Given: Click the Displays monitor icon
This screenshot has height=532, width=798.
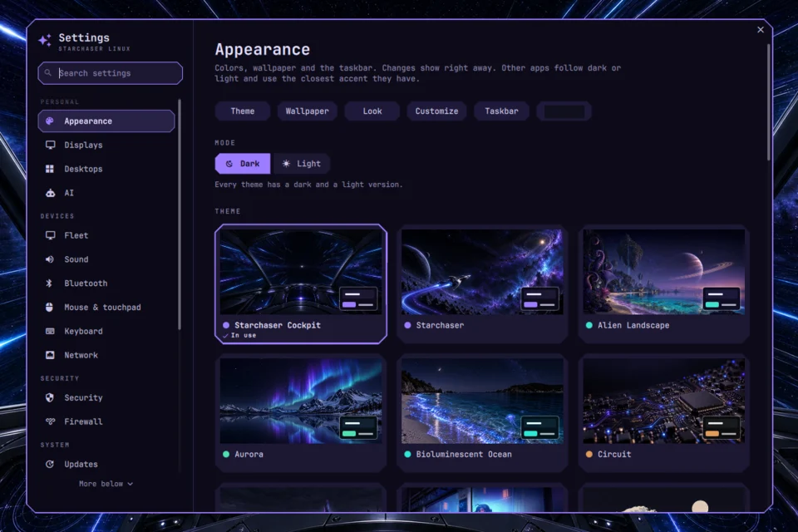Looking at the screenshot, I should tap(50, 145).
